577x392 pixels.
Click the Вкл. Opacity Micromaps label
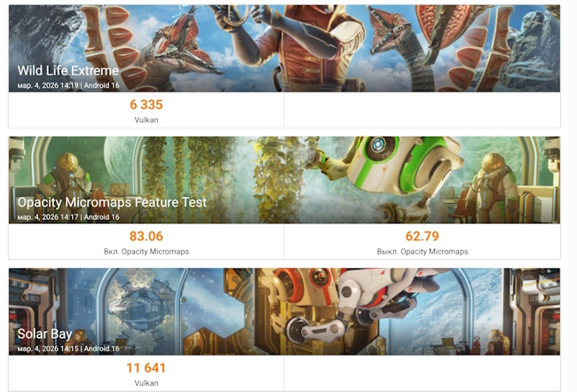click(x=146, y=252)
